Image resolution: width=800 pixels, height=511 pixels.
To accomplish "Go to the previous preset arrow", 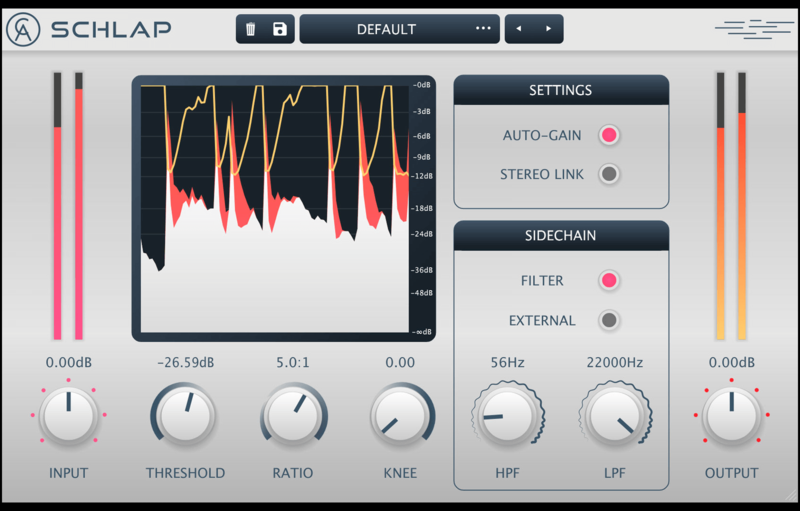I will point(519,29).
